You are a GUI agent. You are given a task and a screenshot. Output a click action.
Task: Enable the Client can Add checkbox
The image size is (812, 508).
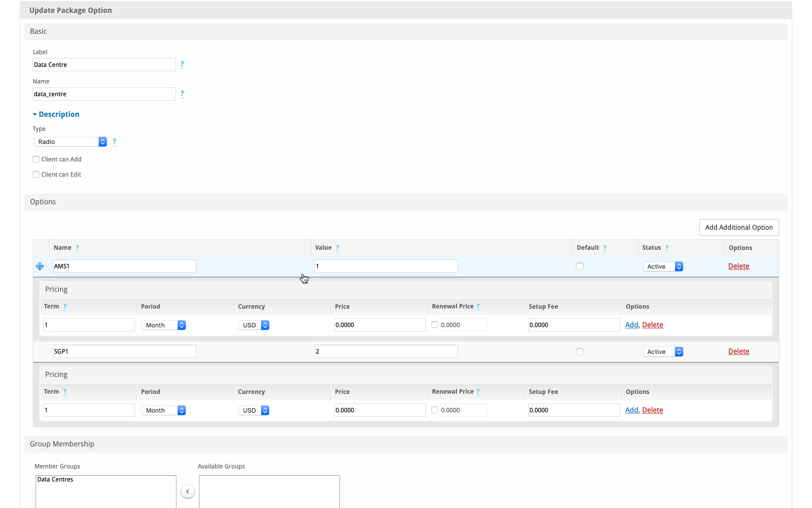(36, 159)
